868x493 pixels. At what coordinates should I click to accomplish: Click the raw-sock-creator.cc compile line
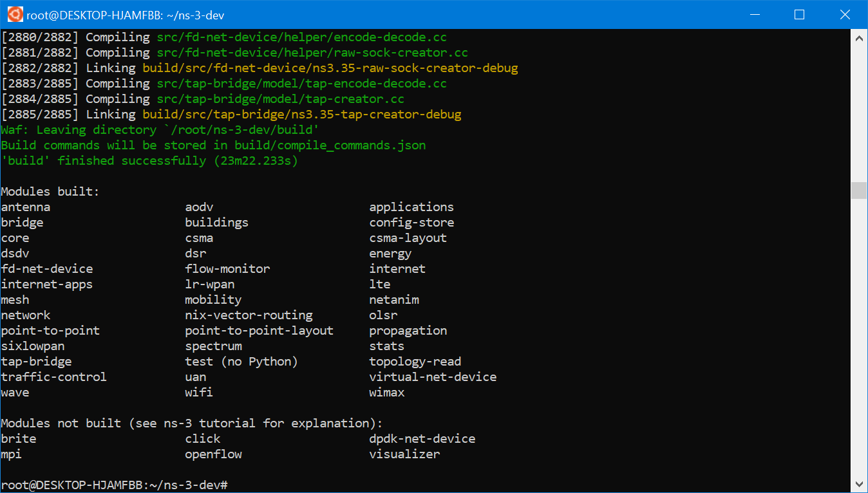tap(234, 53)
